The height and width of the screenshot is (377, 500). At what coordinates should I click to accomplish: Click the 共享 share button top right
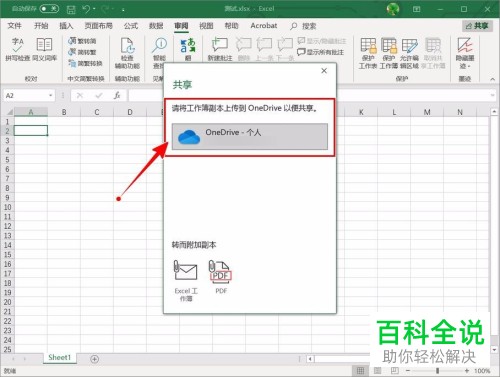point(477,26)
